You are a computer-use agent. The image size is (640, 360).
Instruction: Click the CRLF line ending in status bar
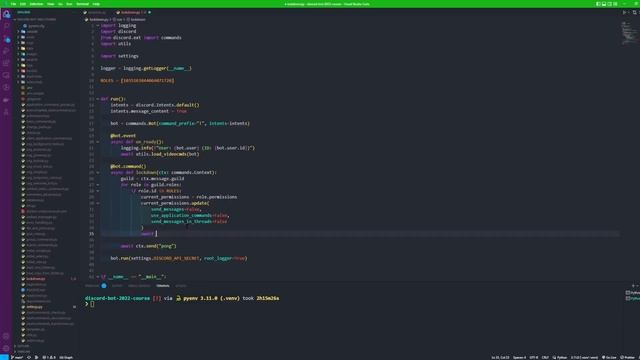545,358
